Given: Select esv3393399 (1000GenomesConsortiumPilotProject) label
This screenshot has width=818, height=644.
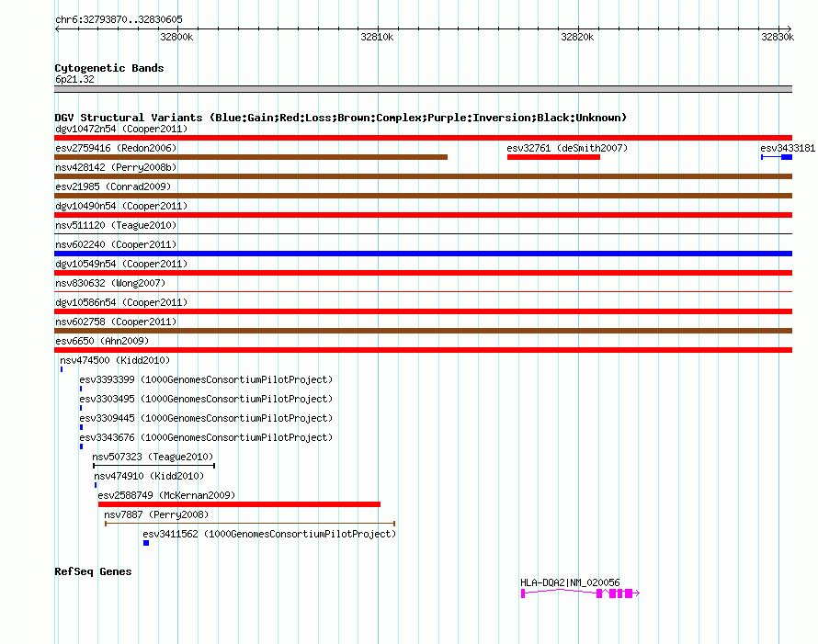Looking at the screenshot, I should pyautogui.click(x=206, y=379).
